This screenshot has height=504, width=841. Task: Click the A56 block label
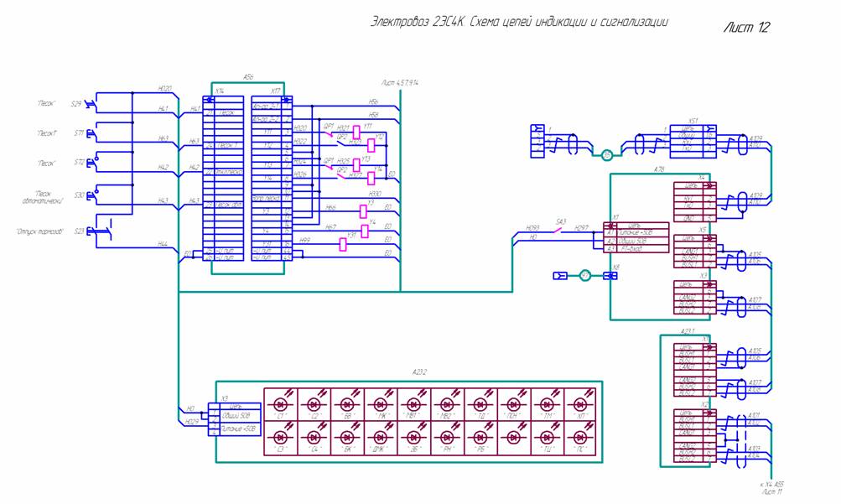[x=248, y=78]
